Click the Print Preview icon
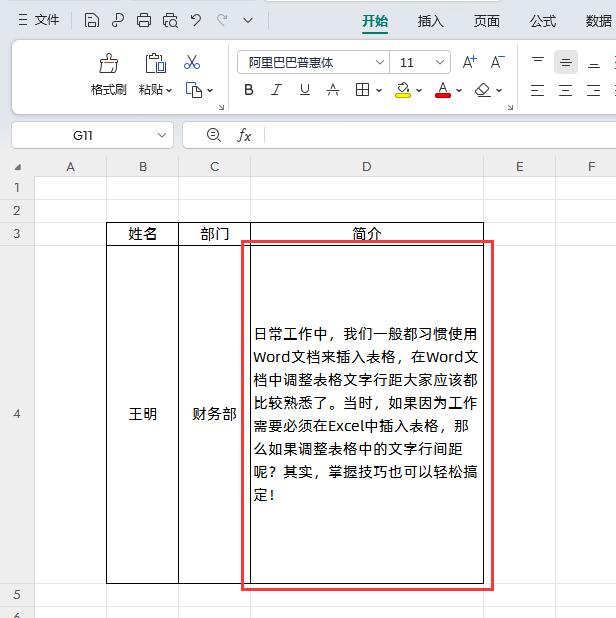Viewport: 616px width, 618px height. tap(170, 20)
